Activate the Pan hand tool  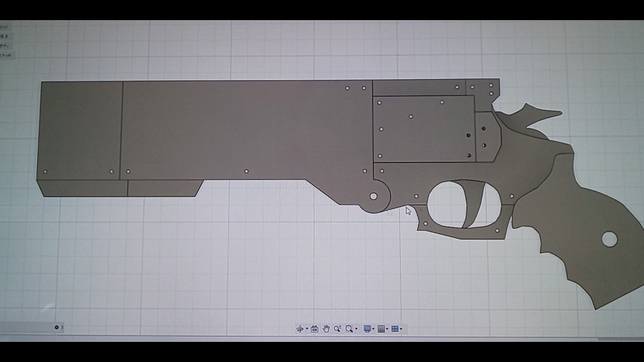pyautogui.click(x=326, y=328)
